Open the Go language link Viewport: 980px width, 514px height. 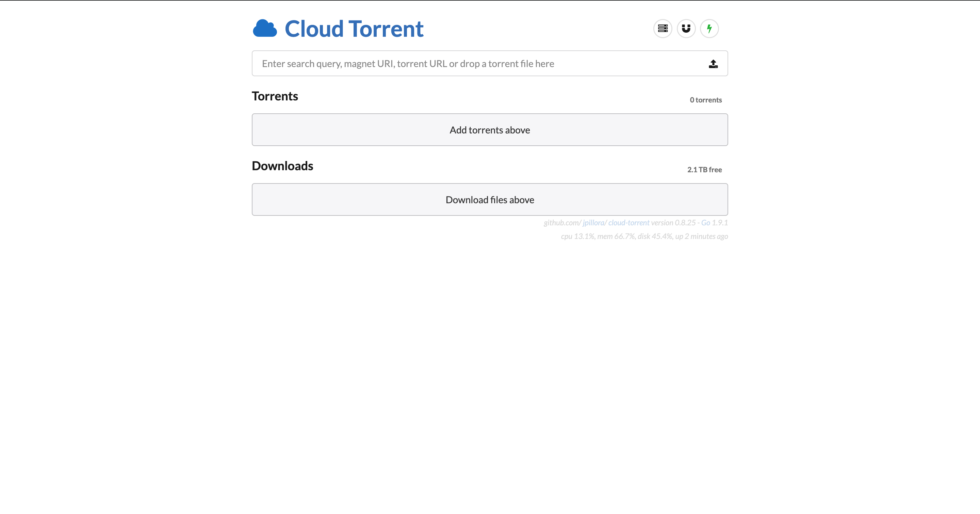[705, 223]
